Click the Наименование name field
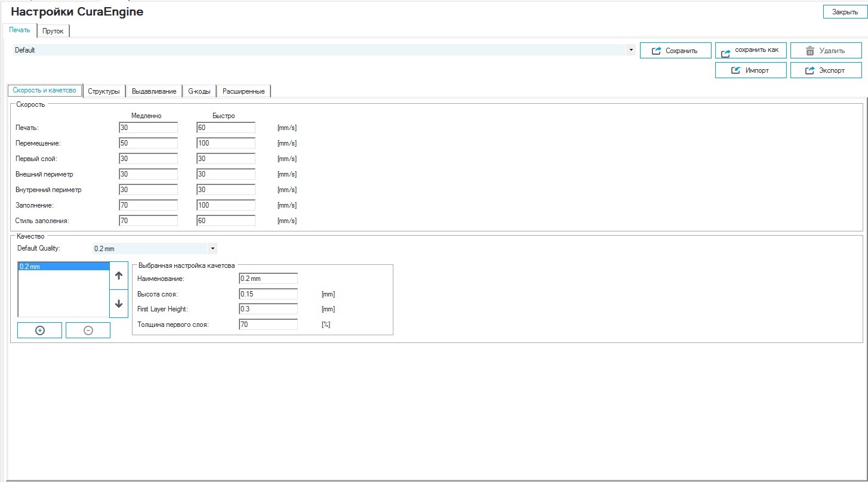The height and width of the screenshot is (482, 868). click(x=268, y=279)
